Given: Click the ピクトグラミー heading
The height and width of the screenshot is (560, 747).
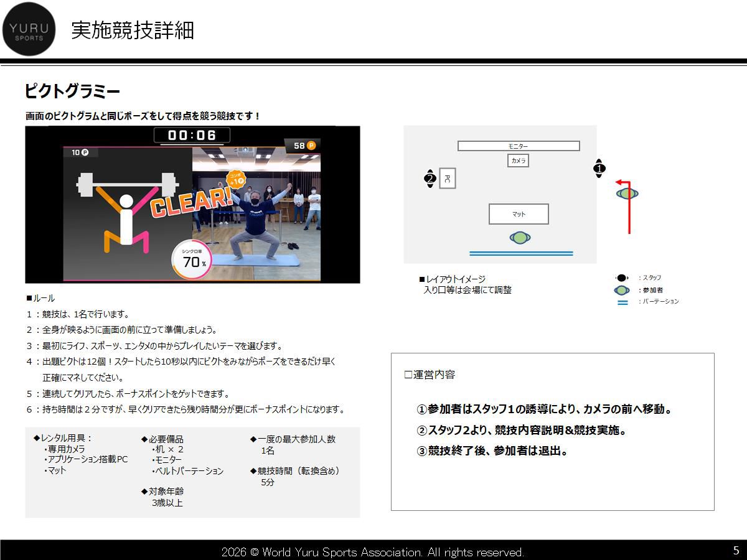Looking at the screenshot, I should tap(72, 92).
